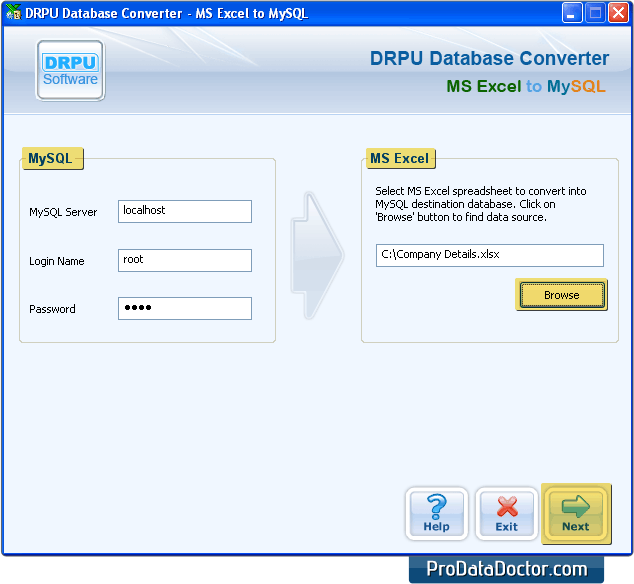Click the Help question mark button
The width and height of the screenshot is (634, 584).
(436, 514)
